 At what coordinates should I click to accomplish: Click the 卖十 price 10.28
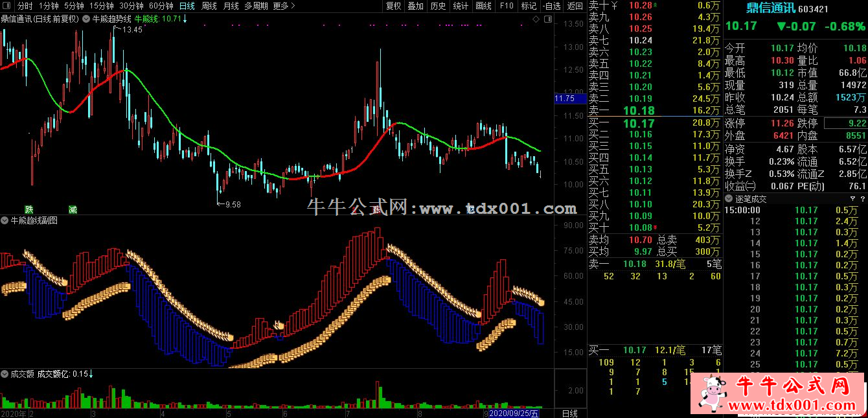(641, 5)
